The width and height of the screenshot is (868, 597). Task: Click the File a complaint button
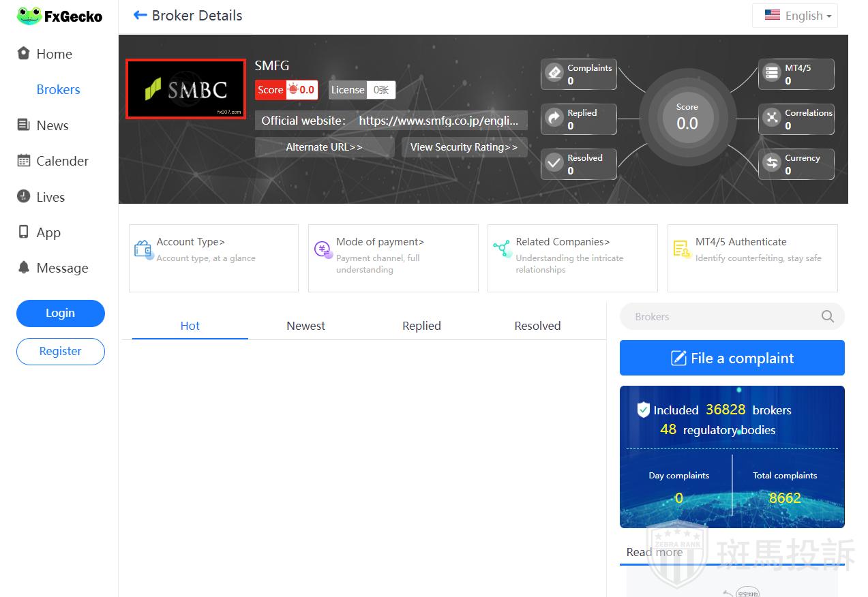click(732, 358)
